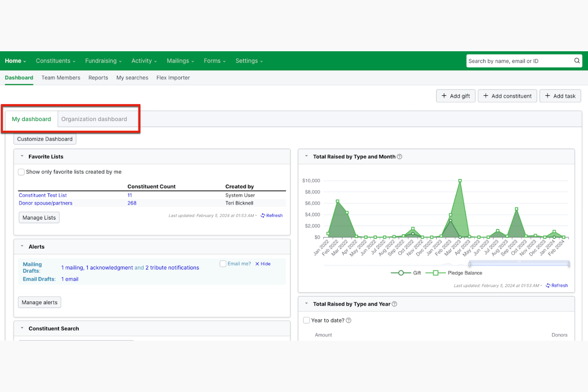Click the Feb 2022 data point on chart
The height and width of the screenshot is (392, 588).
(x=338, y=201)
